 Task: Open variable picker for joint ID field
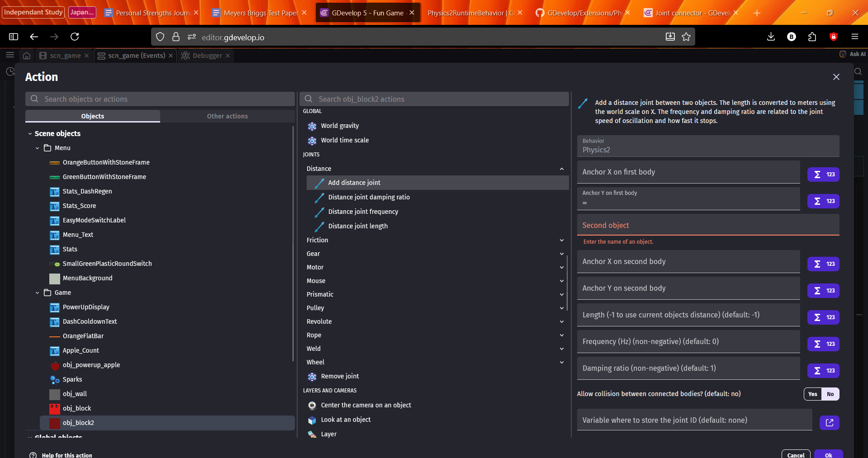coord(829,422)
